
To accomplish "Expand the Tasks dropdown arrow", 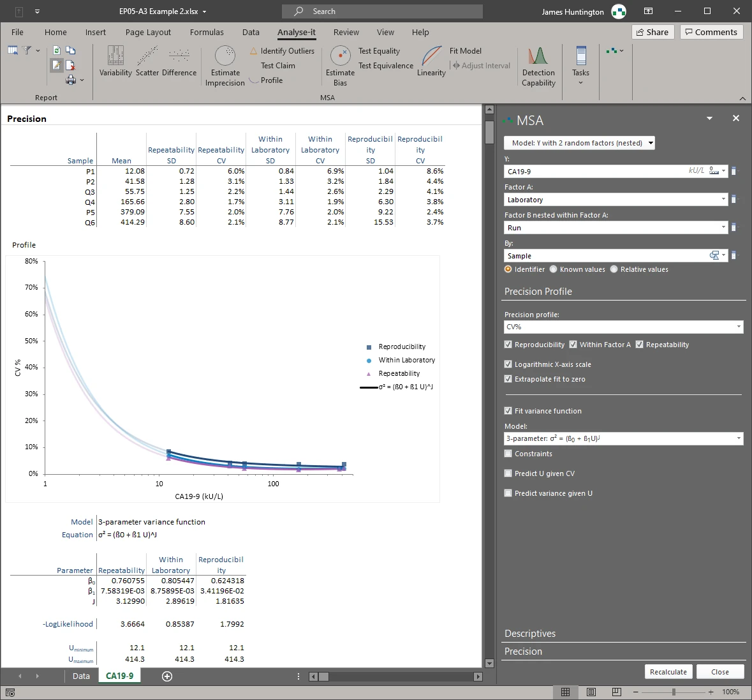I will 581,83.
